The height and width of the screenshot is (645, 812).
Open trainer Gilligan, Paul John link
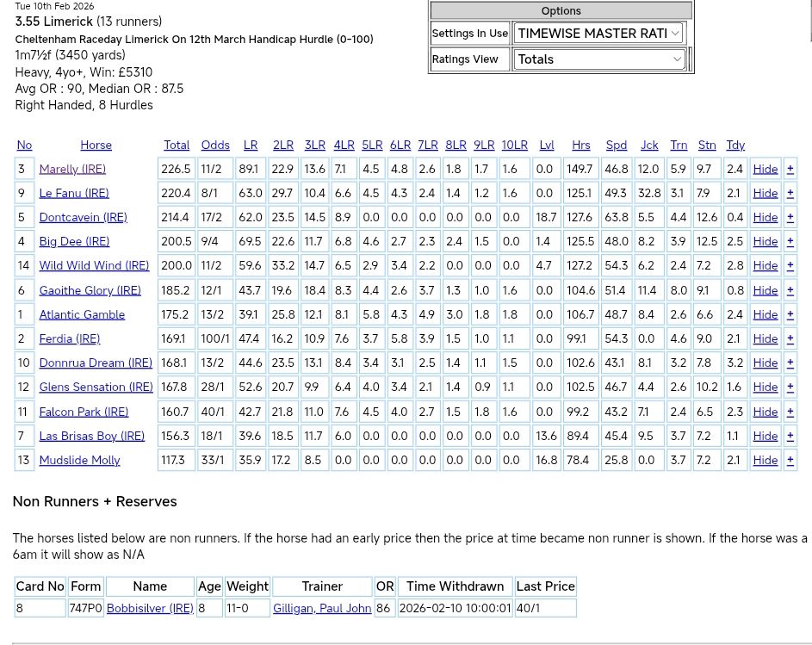[x=322, y=608]
